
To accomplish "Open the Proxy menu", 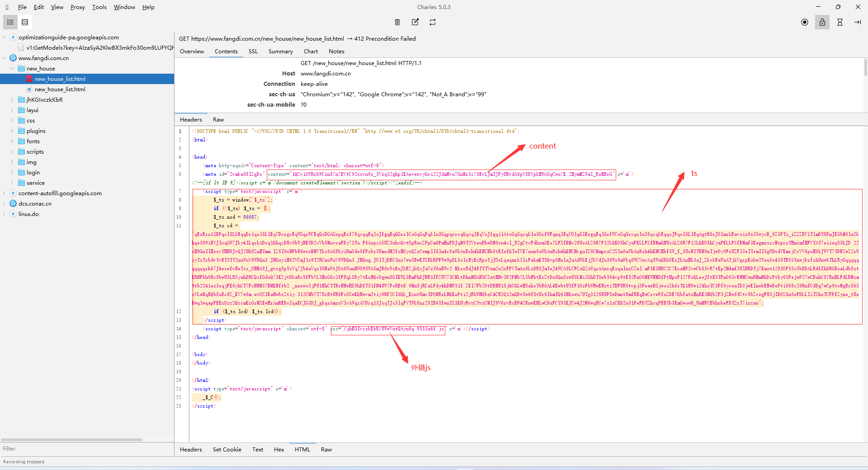I will (x=78, y=7).
